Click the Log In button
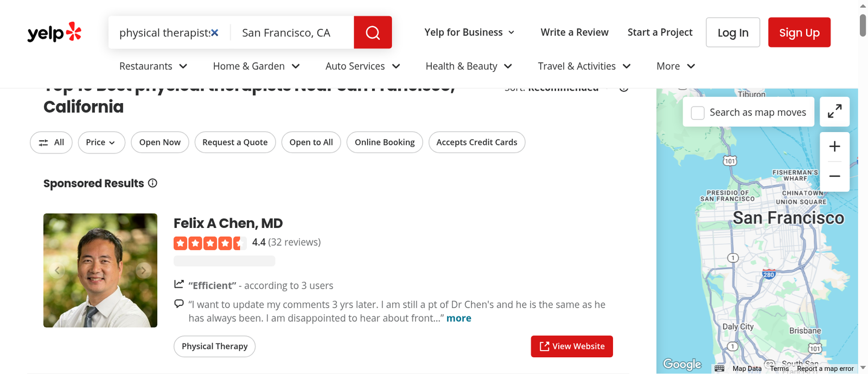 (733, 33)
